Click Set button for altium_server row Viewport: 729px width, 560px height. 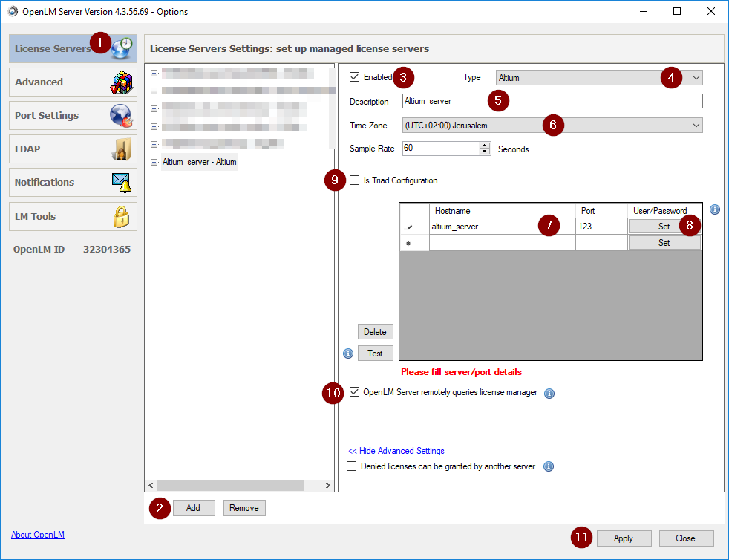click(x=664, y=227)
